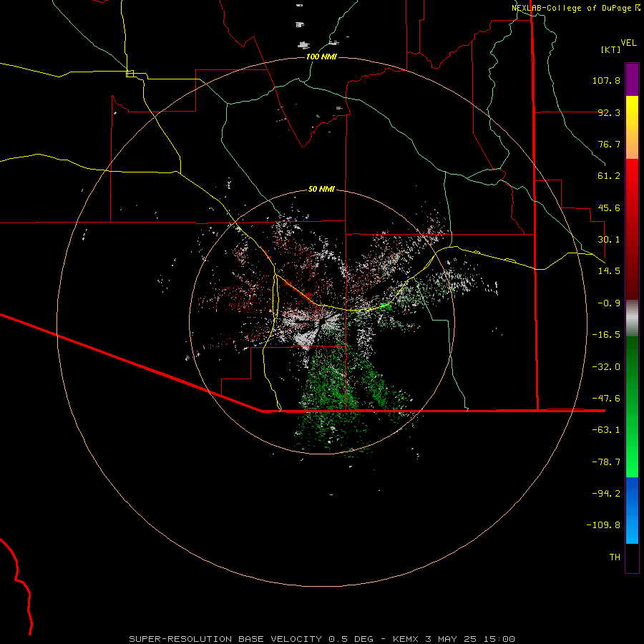Pick the green segment of the velocity color bar
Viewport: 644px width, 644px height.
click(x=632, y=406)
